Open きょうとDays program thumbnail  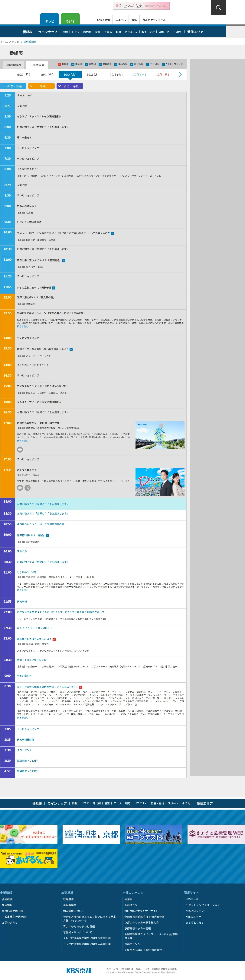coord(160,482)
